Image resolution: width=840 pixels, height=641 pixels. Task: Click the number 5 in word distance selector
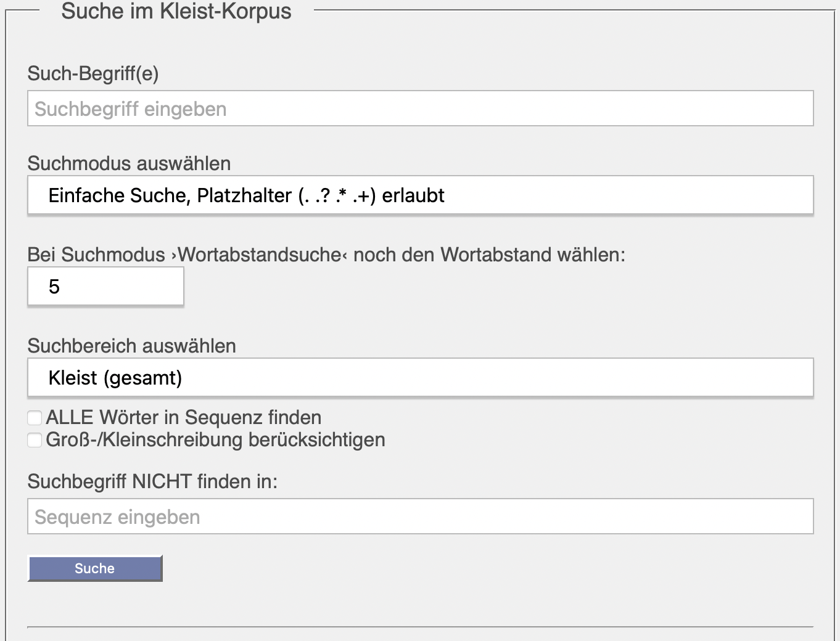click(x=54, y=287)
